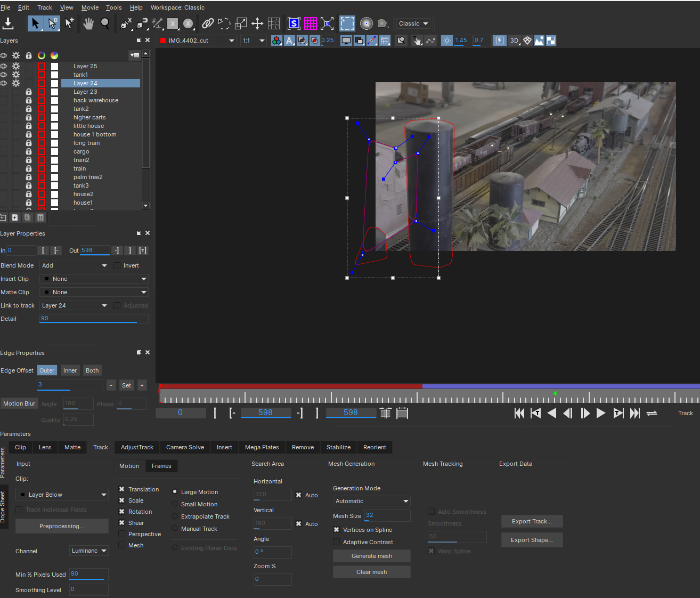Image resolution: width=700 pixels, height=598 pixels.
Task: Select the Magnetic/Freehand spline tool
Action: click(157, 23)
